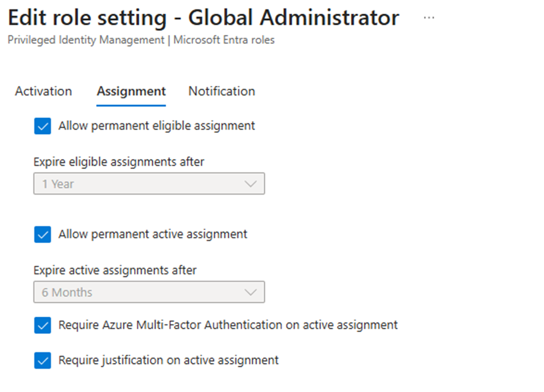Uncheck the permanent eligible assignment checkbox

pos(43,126)
